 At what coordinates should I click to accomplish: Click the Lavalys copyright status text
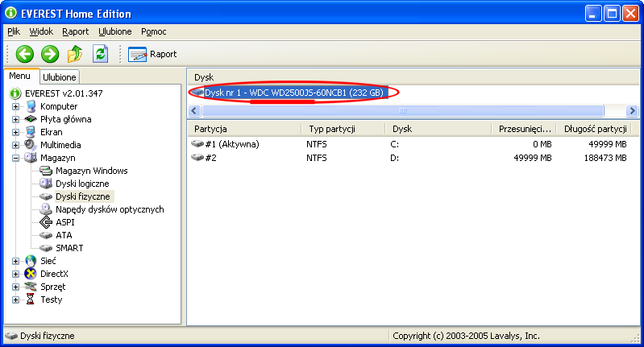point(466,336)
